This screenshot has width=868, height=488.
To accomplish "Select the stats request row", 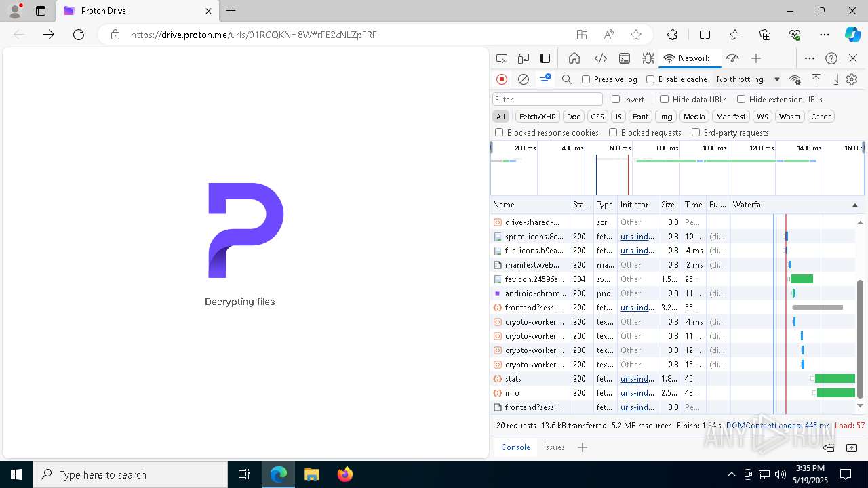I will pos(673,379).
